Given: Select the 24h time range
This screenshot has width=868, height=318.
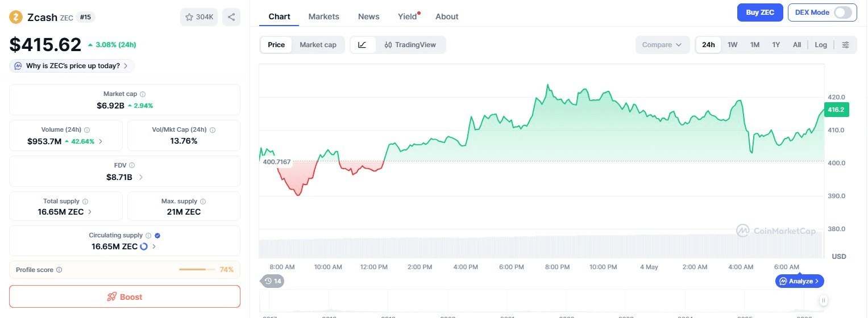Looking at the screenshot, I should (x=708, y=45).
